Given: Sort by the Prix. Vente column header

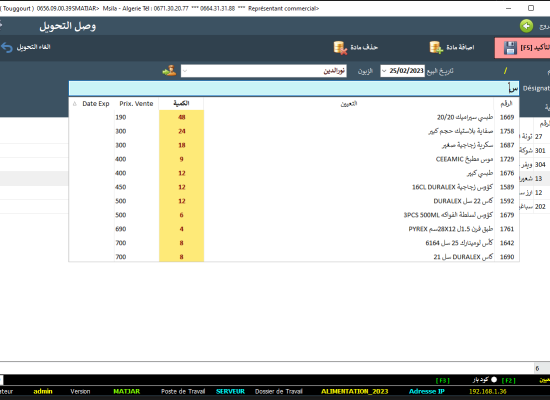Looking at the screenshot, I should pos(136,104).
